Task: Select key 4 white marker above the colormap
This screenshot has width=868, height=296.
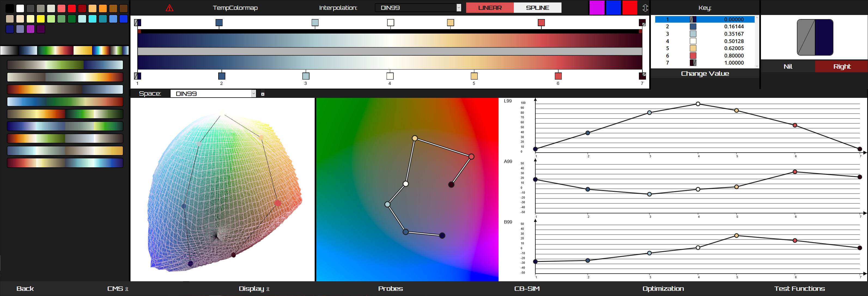Action: 390,23
